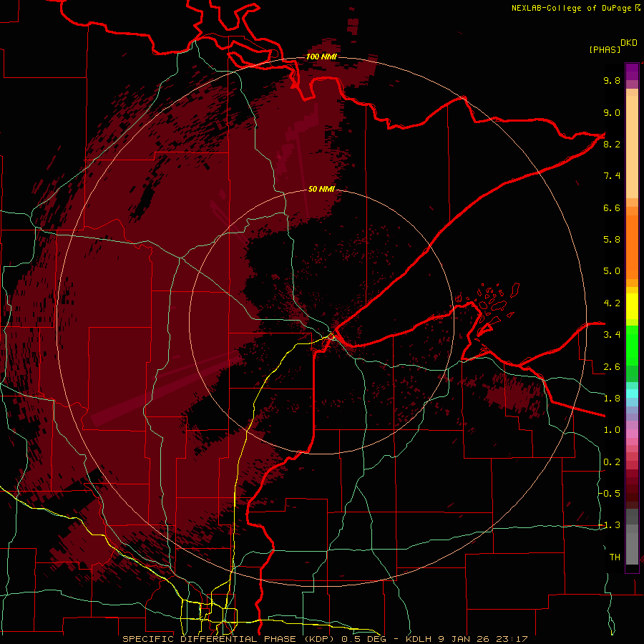Pick the pink band of the color scale
Viewport: 644px width, 644px height.
632,434
